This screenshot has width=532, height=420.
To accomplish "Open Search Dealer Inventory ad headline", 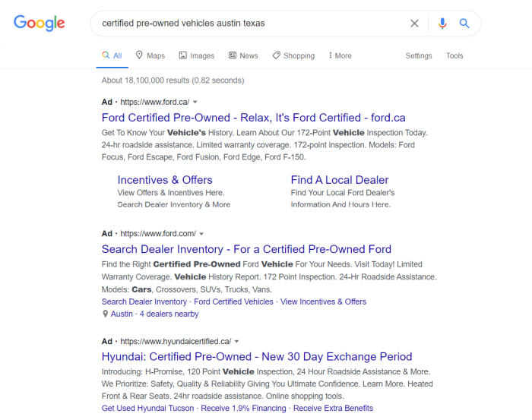I will [246, 249].
